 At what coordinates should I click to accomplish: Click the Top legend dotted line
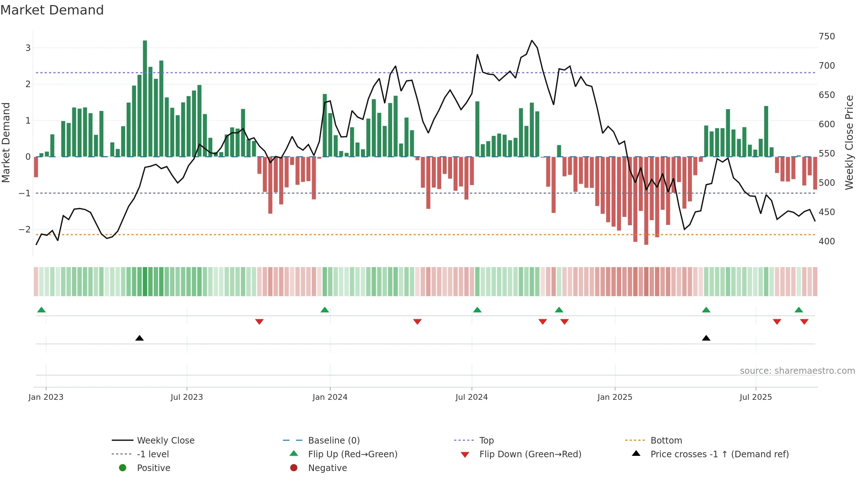[464, 440]
